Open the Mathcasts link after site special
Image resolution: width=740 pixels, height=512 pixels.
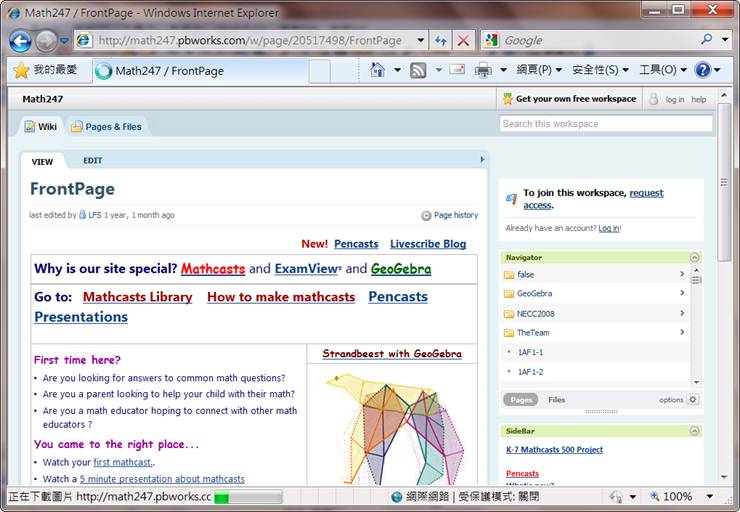[x=213, y=269]
